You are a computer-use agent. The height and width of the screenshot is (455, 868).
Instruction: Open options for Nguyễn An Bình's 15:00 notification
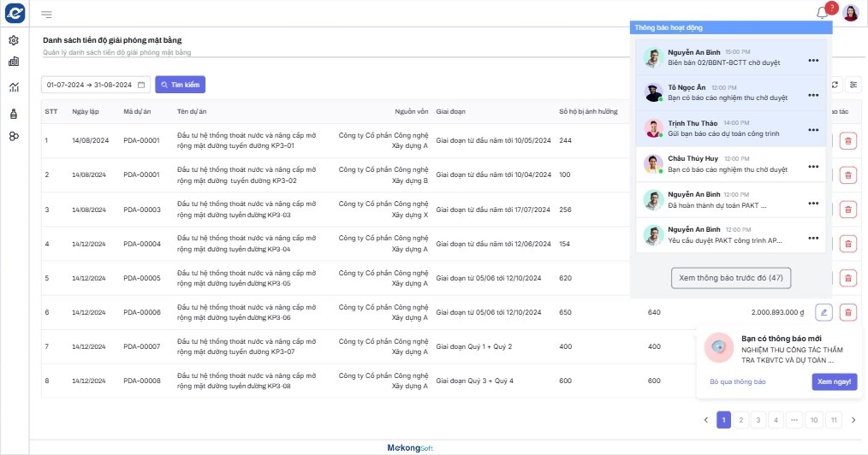[x=813, y=60]
